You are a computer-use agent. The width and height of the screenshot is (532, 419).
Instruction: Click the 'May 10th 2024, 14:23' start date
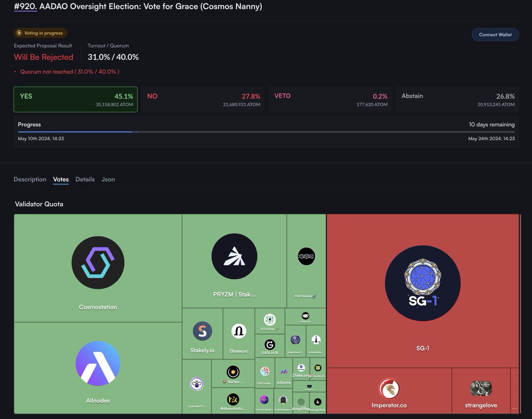[x=41, y=138]
